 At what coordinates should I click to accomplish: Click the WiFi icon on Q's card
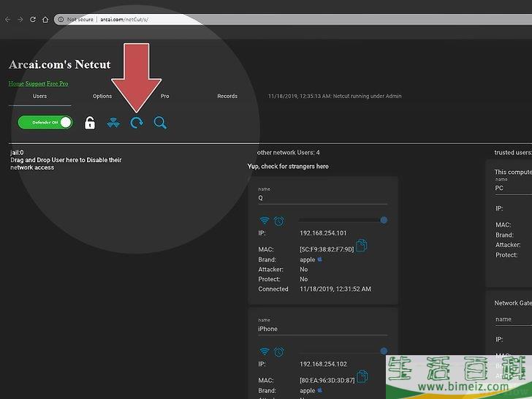(x=265, y=221)
